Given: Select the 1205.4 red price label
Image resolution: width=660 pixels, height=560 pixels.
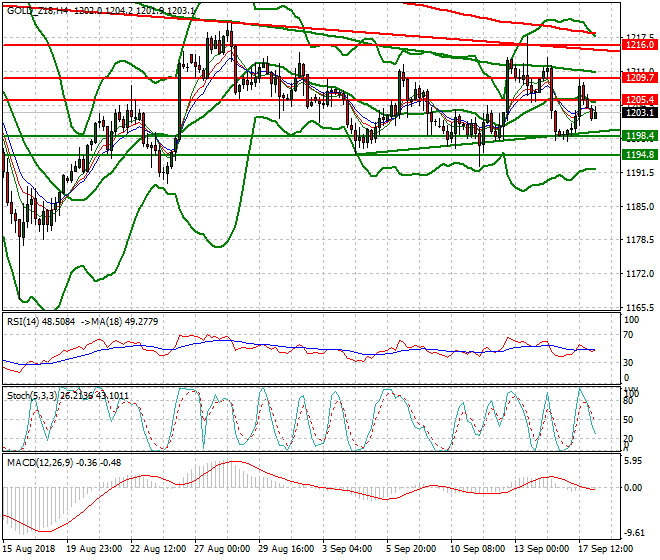Looking at the screenshot, I should (x=639, y=100).
